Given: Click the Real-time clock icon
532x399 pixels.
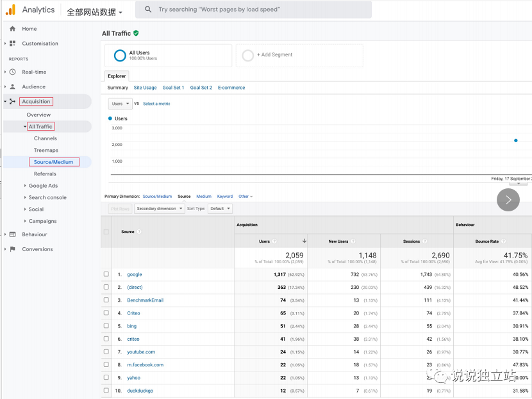Looking at the screenshot, I should [x=13, y=72].
